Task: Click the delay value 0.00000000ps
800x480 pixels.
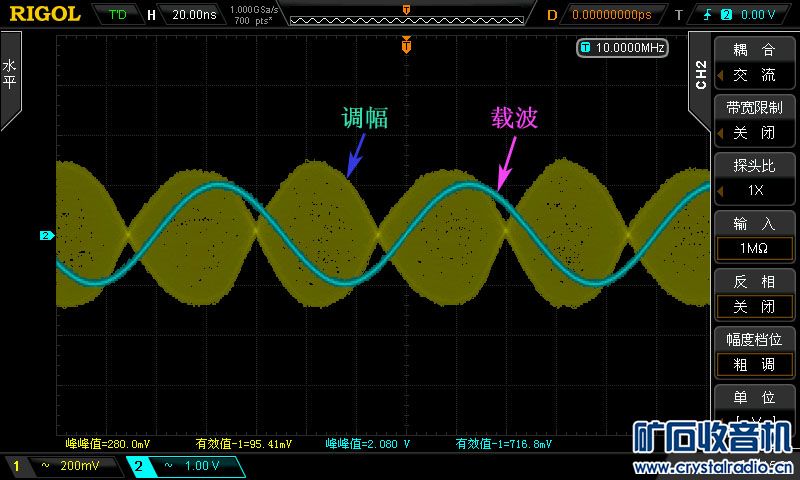Action: pyautogui.click(x=612, y=14)
